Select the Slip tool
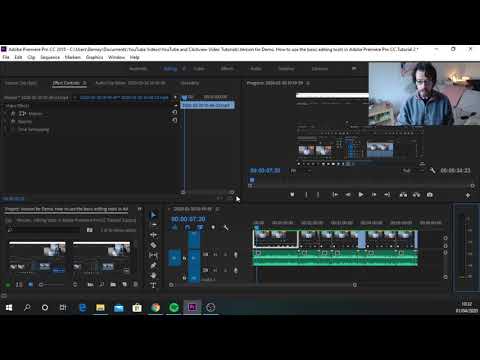The width and height of the screenshot is (480, 360). (153, 255)
